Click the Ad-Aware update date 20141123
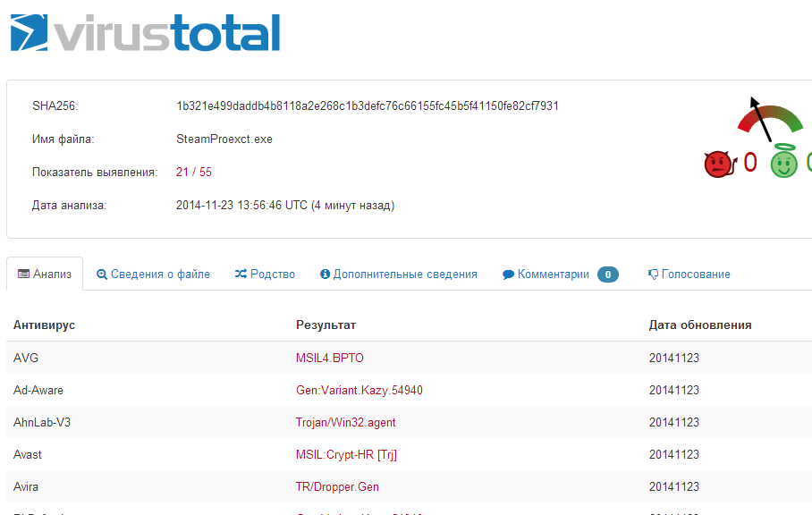This screenshot has height=515, width=812. (x=674, y=390)
